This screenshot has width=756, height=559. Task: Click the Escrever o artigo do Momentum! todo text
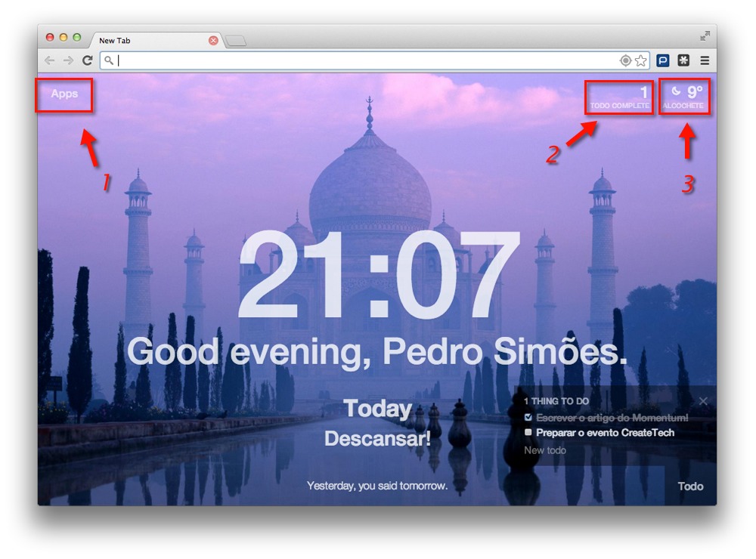pyautogui.click(x=612, y=418)
